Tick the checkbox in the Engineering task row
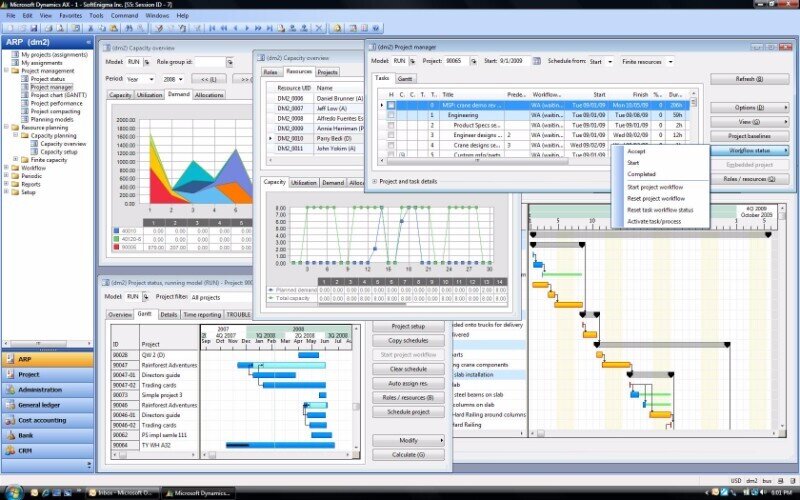The image size is (800, 500). 391,115
